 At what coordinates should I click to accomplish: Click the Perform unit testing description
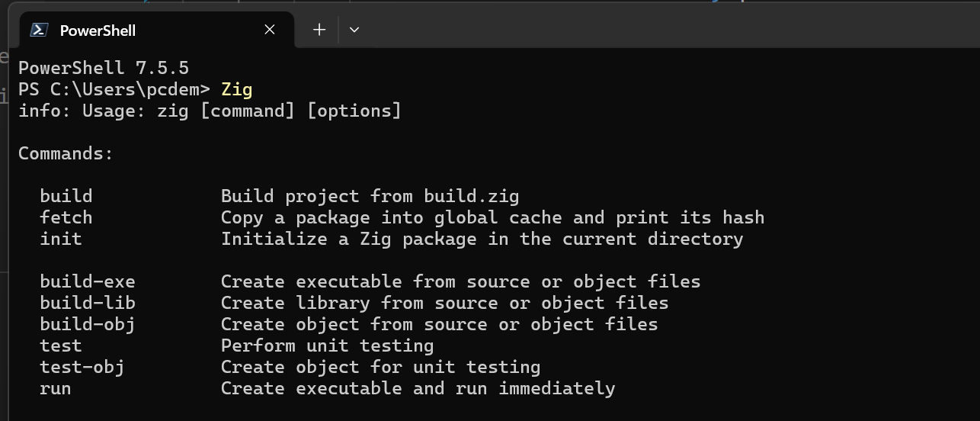327,345
